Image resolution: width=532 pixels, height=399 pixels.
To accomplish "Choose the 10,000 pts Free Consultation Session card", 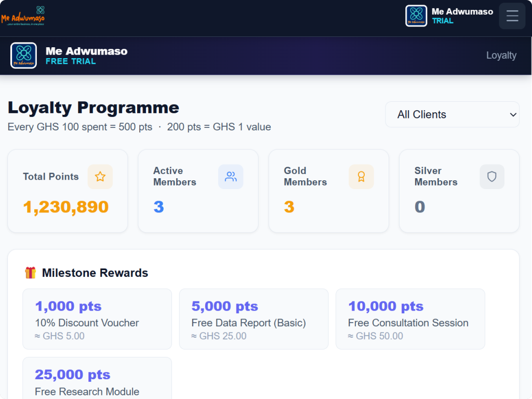I will [410, 319].
